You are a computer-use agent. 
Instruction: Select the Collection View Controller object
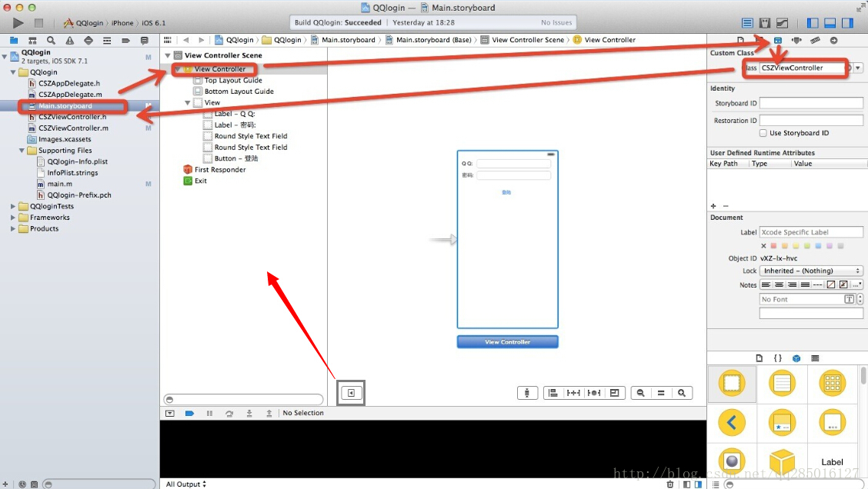coord(833,384)
